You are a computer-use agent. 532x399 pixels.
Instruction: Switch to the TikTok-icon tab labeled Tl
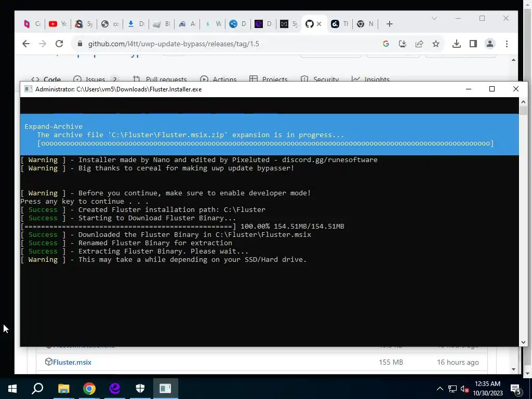coord(340,24)
